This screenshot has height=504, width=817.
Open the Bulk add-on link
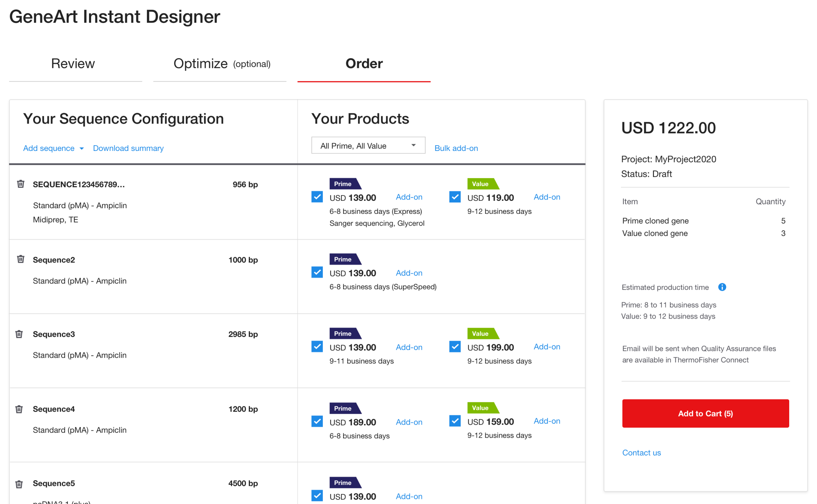pos(456,148)
